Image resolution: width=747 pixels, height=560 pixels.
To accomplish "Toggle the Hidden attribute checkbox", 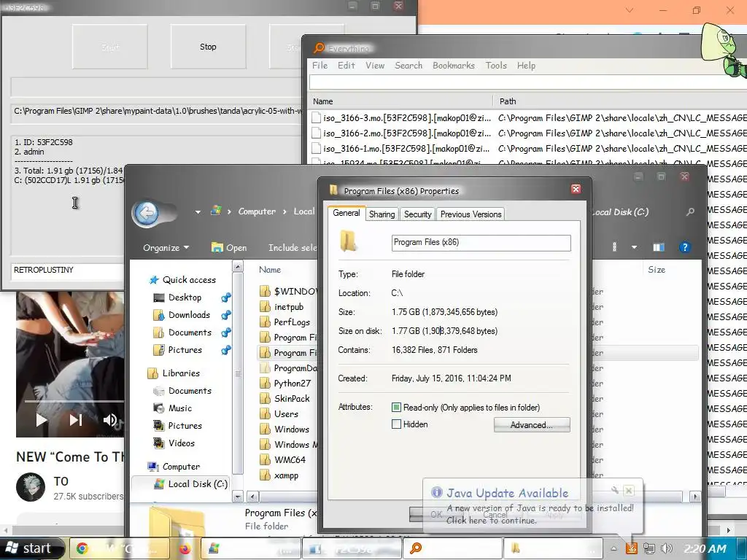I will [x=396, y=424].
